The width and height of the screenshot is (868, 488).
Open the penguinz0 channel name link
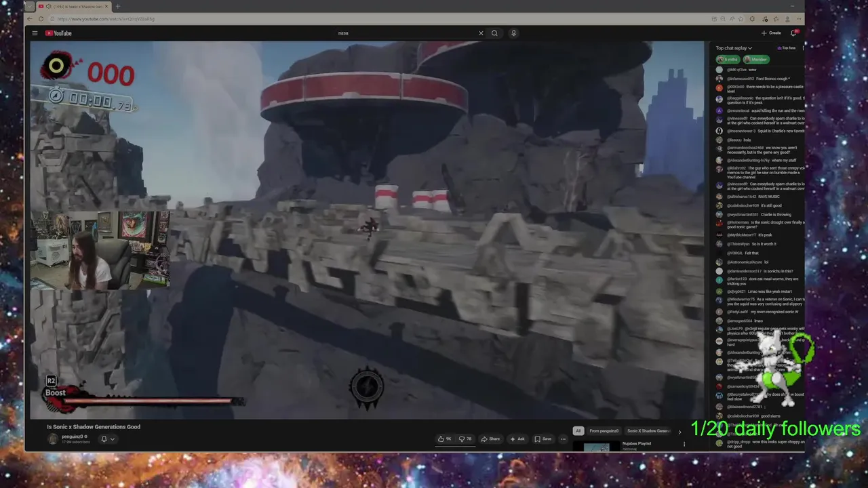pyautogui.click(x=73, y=436)
